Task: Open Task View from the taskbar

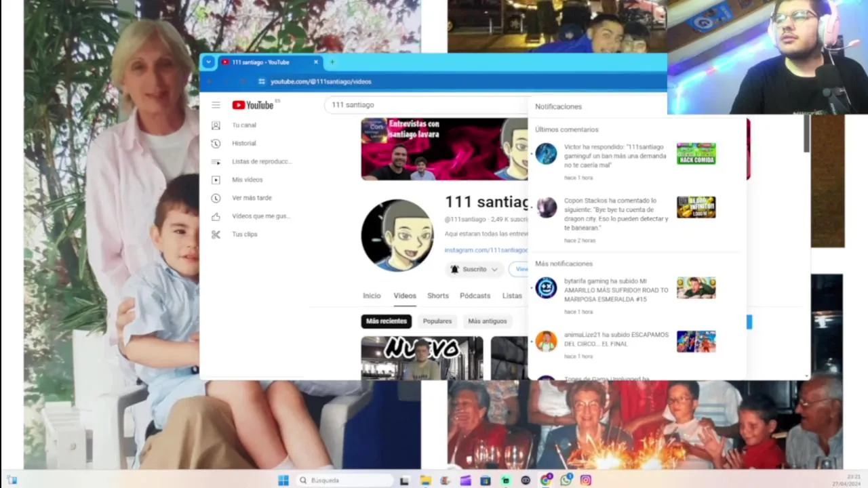Action: click(405, 481)
